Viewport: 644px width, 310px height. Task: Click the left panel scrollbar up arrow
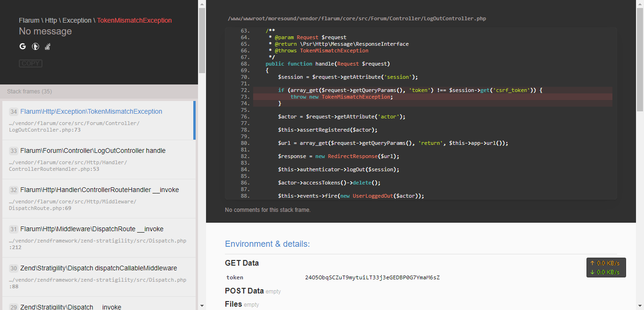pos(202,4)
